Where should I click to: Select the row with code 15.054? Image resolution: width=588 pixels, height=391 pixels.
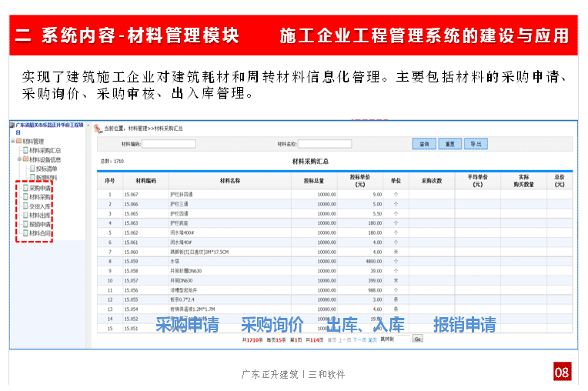pyautogui.click(x=335, y=309)
